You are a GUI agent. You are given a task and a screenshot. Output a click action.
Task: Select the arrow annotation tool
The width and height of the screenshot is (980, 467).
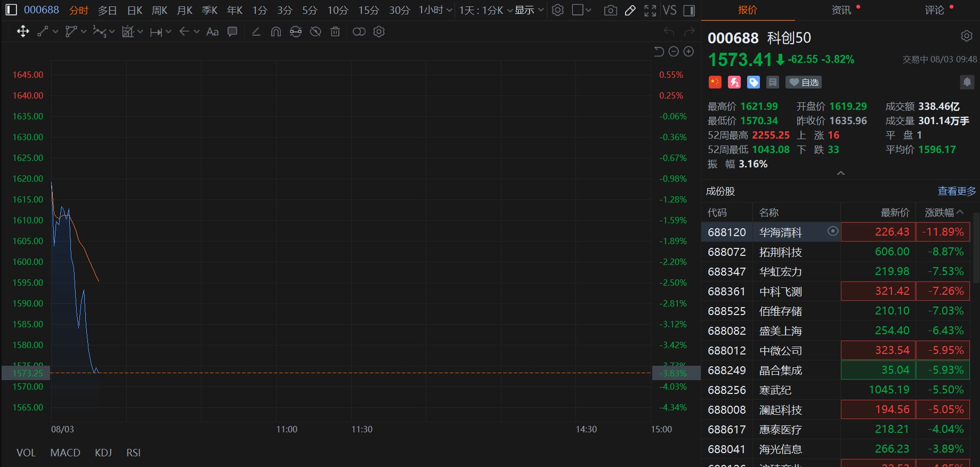click(x=184, y=31)
